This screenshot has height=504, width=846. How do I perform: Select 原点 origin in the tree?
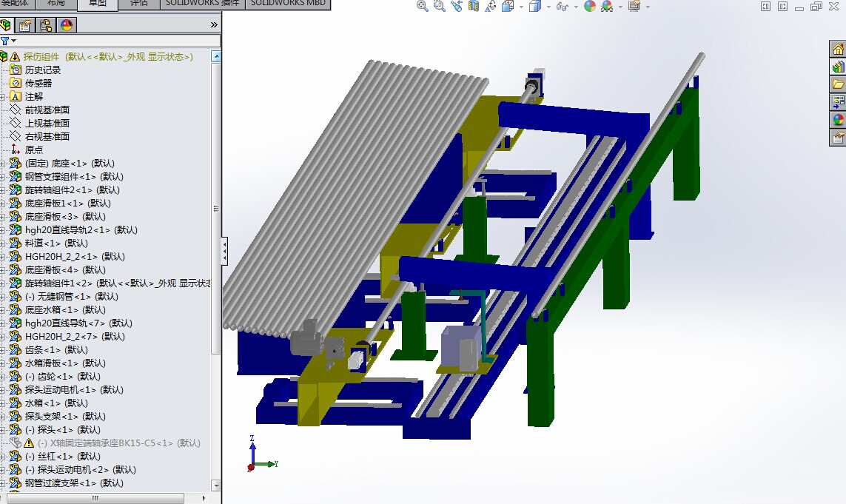[x=34, y=150]
